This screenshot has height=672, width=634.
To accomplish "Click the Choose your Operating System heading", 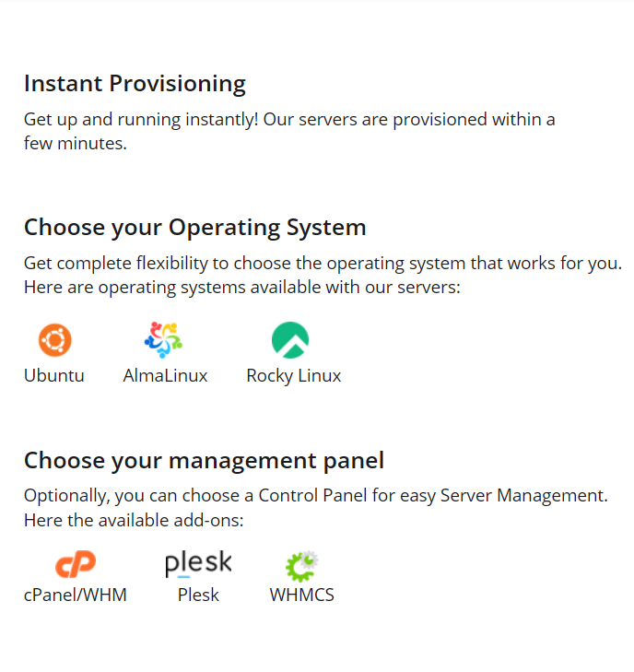I will tap(195, 227).
